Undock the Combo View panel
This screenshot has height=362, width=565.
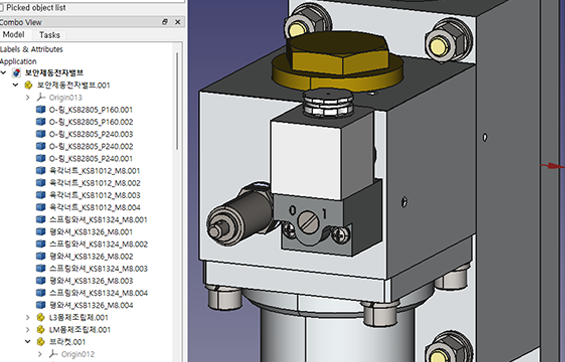pos(165,22)
